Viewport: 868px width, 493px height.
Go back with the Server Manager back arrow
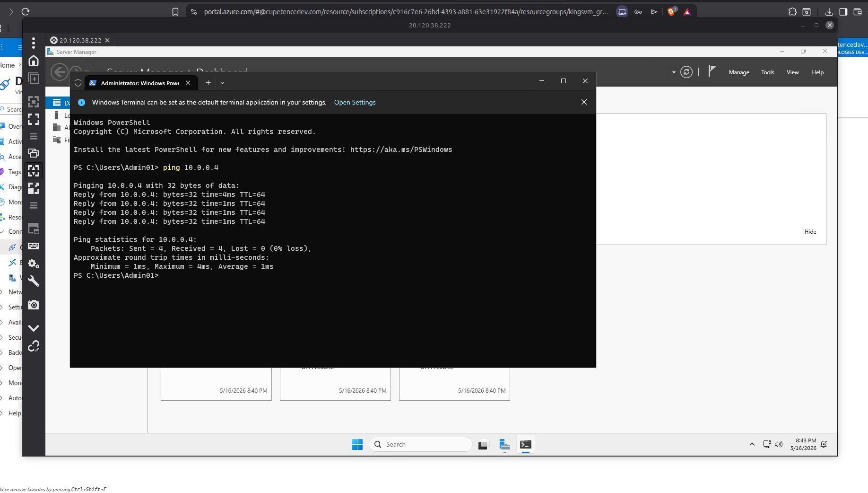60,72
